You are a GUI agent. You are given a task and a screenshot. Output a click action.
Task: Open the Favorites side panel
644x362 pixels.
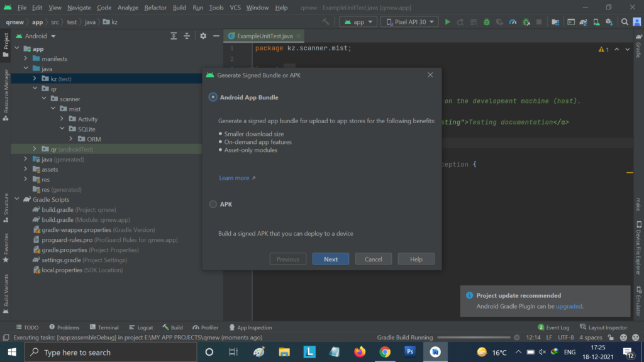(x=6, y=248)
